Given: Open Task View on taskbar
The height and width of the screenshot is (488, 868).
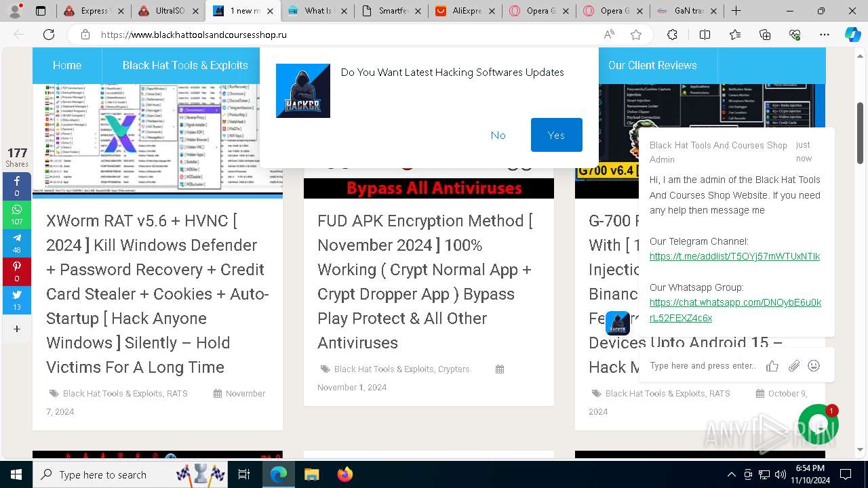Looking at the screenshot, I should pos(244,474).
